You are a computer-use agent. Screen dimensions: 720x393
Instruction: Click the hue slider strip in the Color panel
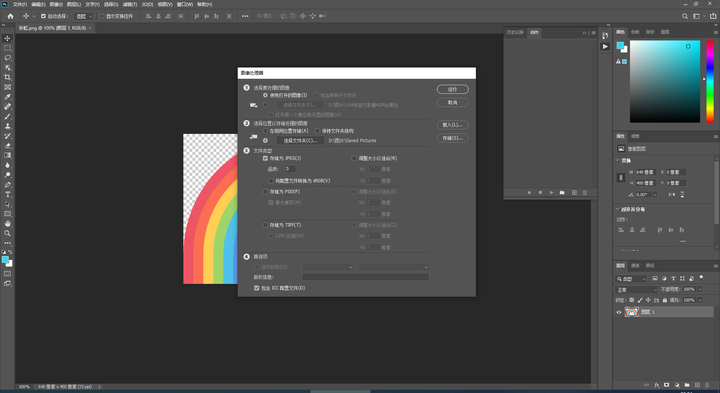pos(710,81)
